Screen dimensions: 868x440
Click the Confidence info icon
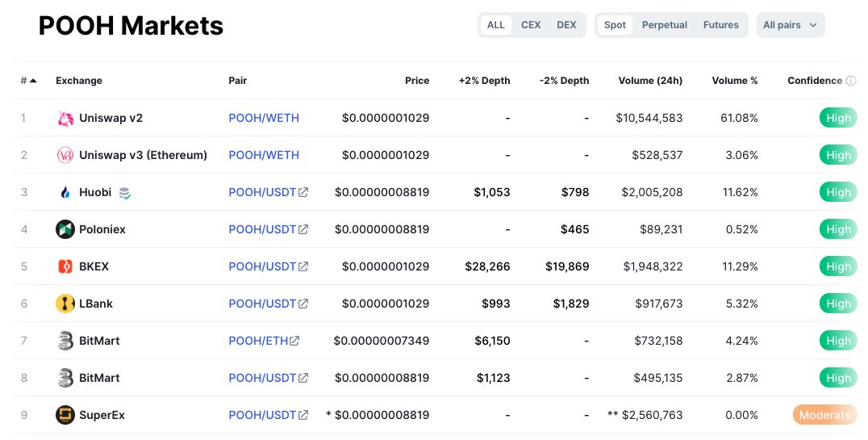point(851,81)
